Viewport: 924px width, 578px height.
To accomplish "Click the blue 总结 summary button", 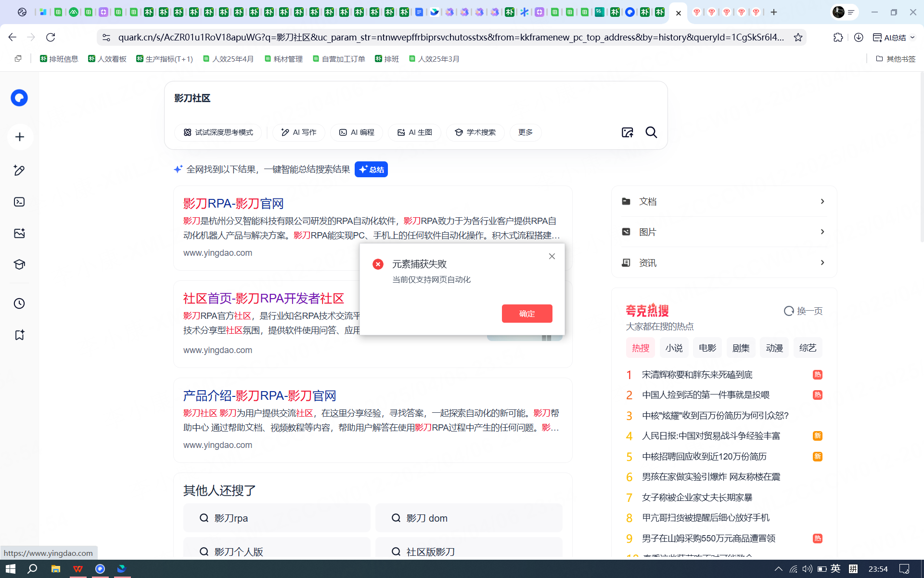I will [371, 170].
